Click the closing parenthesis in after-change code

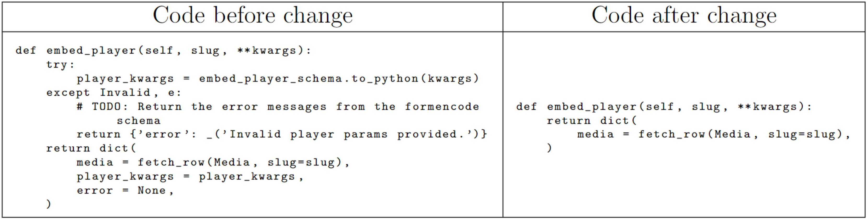click(550, 148)
